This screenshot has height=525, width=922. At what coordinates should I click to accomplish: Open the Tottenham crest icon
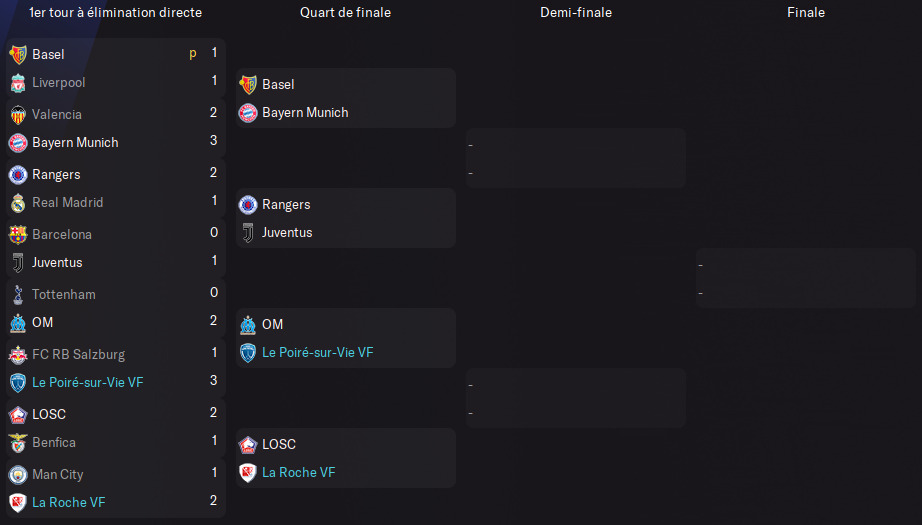click(x=17, y=294)
